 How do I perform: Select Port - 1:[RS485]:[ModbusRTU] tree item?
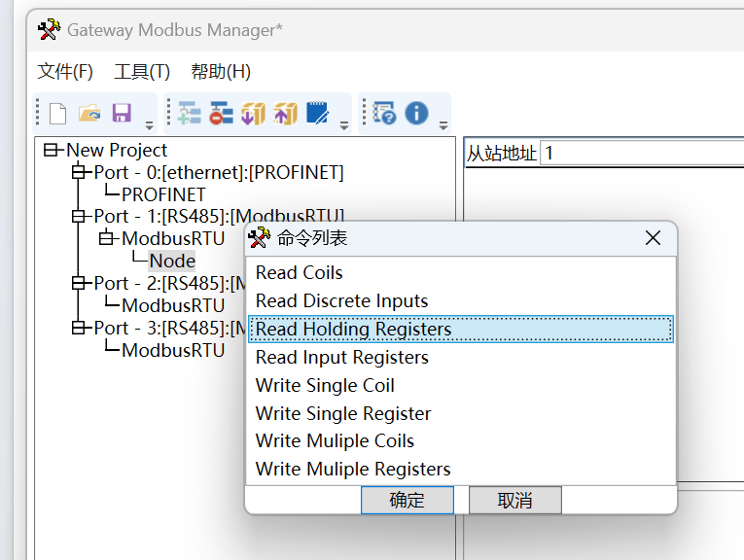click(219, 216)
